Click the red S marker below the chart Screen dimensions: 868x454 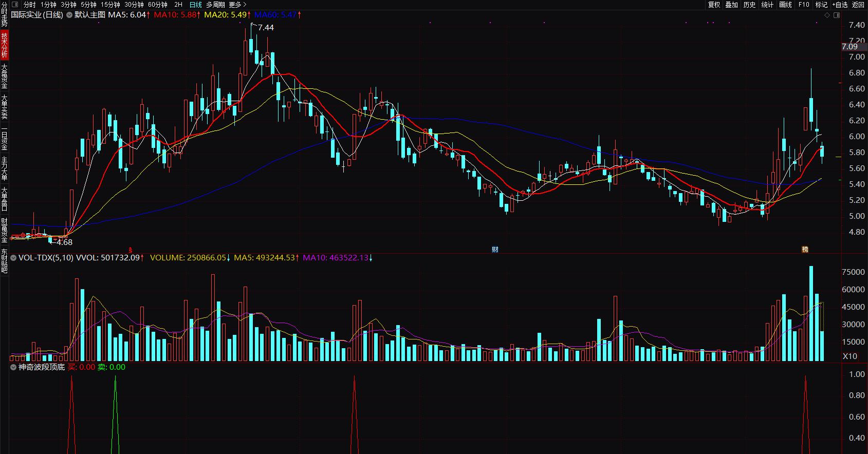[x=131, y=250]
